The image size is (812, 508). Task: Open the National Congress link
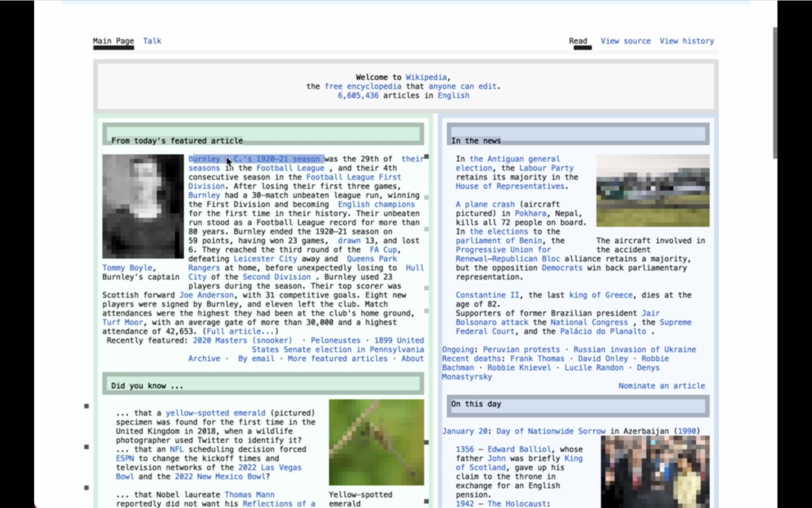tap(589, 322)
